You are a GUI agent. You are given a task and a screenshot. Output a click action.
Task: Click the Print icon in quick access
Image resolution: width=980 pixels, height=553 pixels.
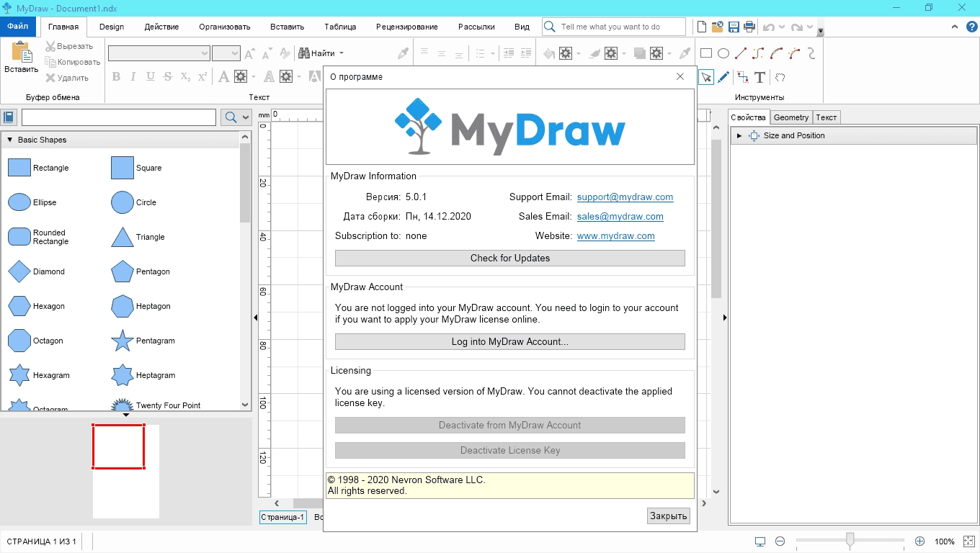[749, 27]
